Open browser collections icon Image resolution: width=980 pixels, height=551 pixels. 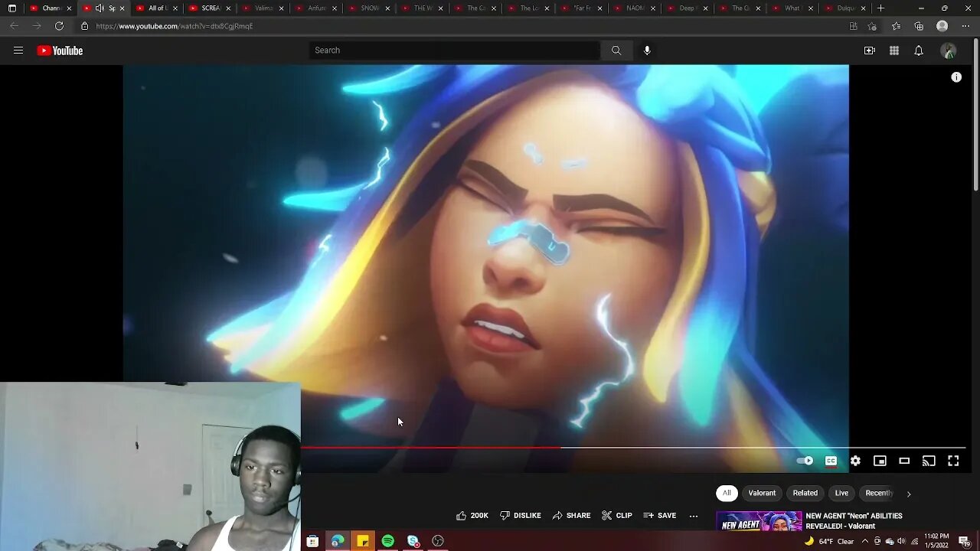(919, 26)
